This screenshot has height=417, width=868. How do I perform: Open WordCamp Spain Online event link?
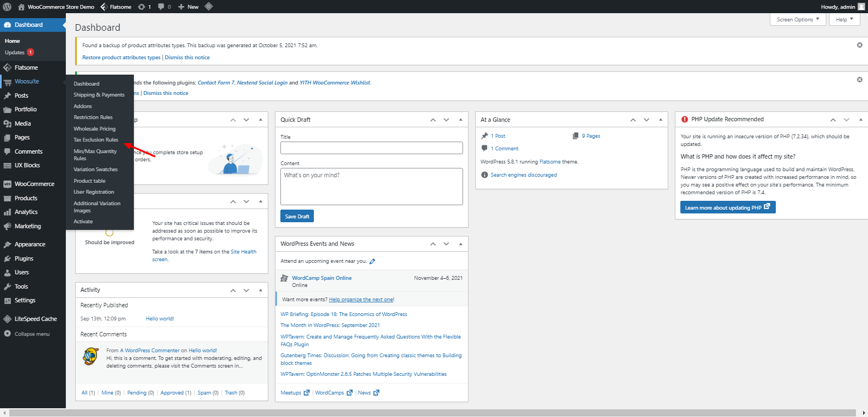pyautogui.click(x=322, y=278)
